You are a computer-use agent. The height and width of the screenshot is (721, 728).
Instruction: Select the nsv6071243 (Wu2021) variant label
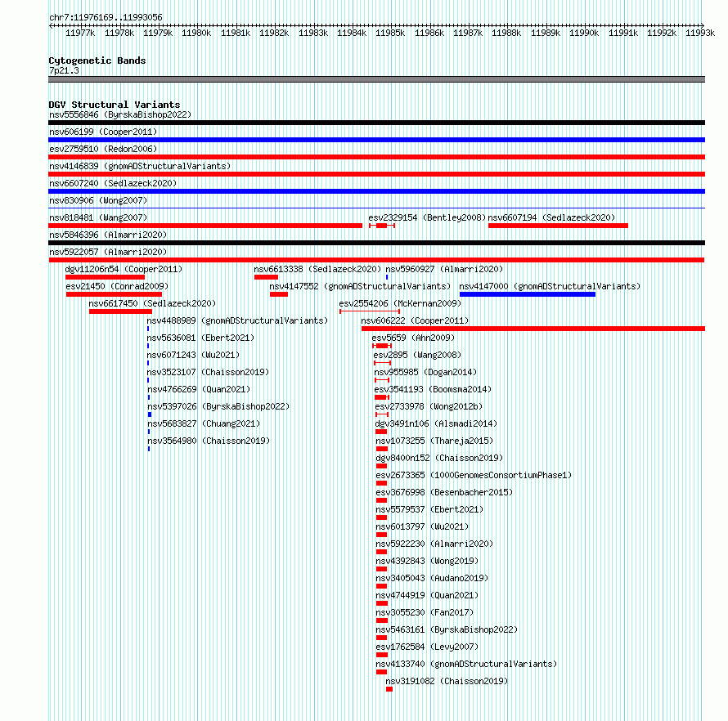coord(193,355)
